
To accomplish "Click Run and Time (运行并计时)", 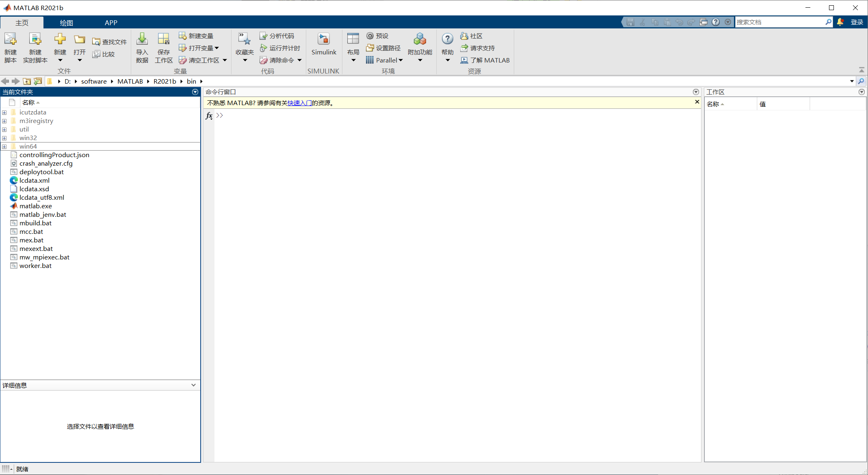I will [x=280, y=48].
